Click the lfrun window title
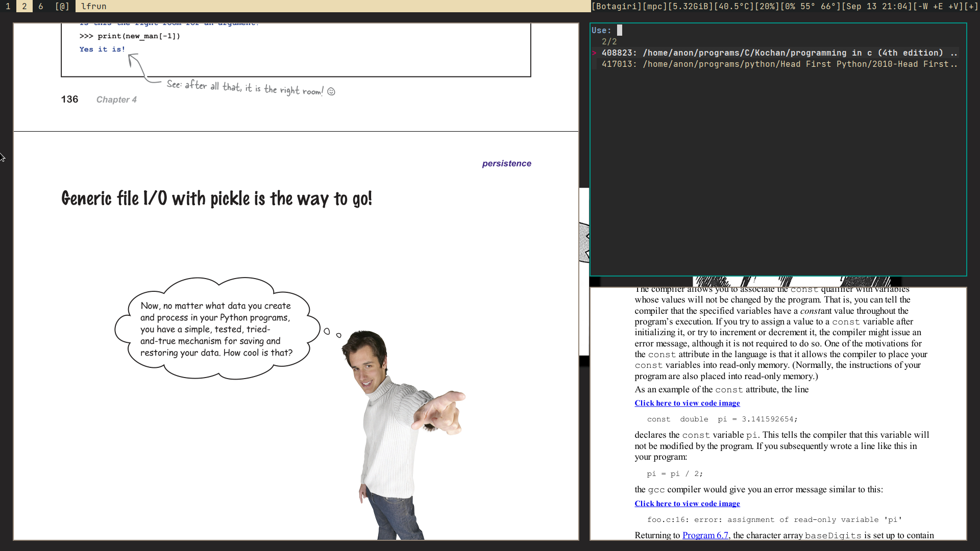 point(94,6)
